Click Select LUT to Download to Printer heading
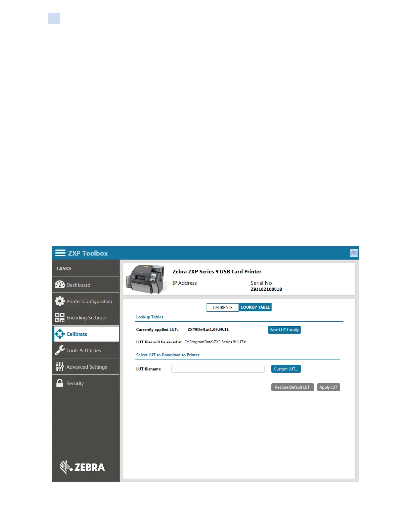Image resolution: width=411 pixels, height=532 pixels. tap(168, 355)
